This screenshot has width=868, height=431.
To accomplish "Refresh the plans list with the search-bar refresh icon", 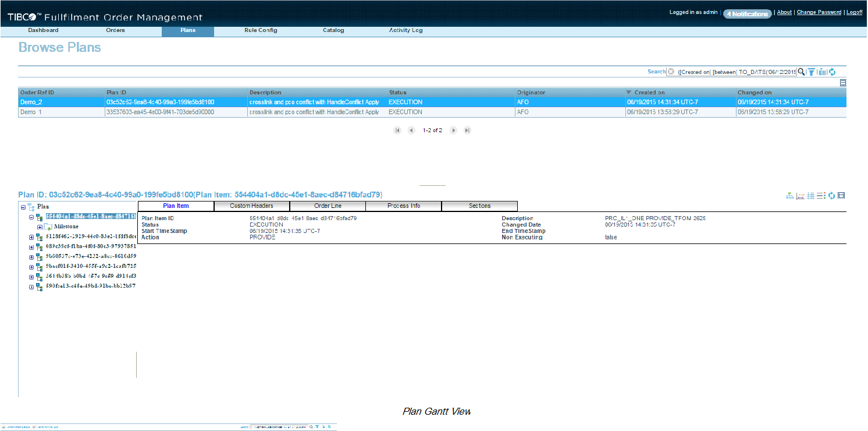I will point(832,72).
